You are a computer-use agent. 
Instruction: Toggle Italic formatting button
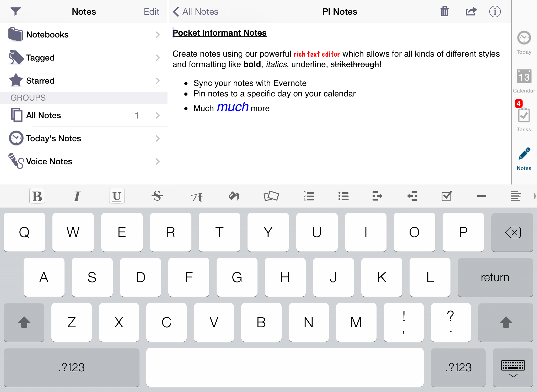(77, 196)
